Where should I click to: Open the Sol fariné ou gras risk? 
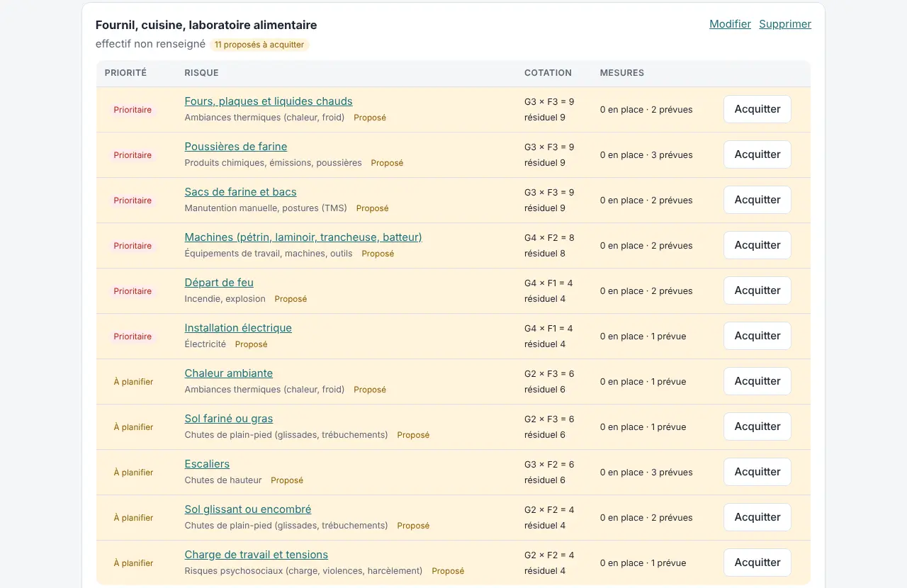coord(229,419)
